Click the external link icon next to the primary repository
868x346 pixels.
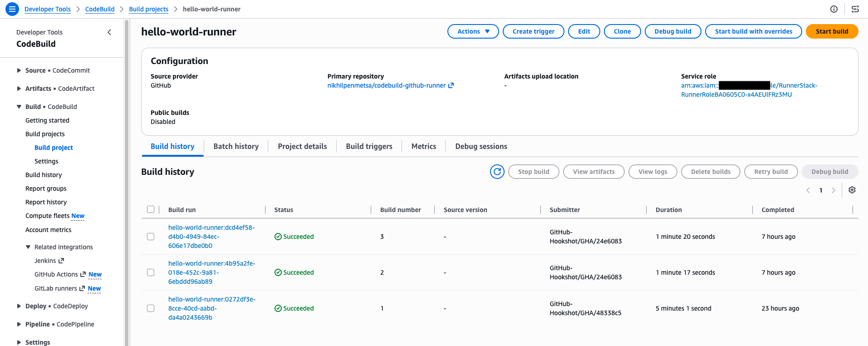pyautogui.click(x=451, y=85)
